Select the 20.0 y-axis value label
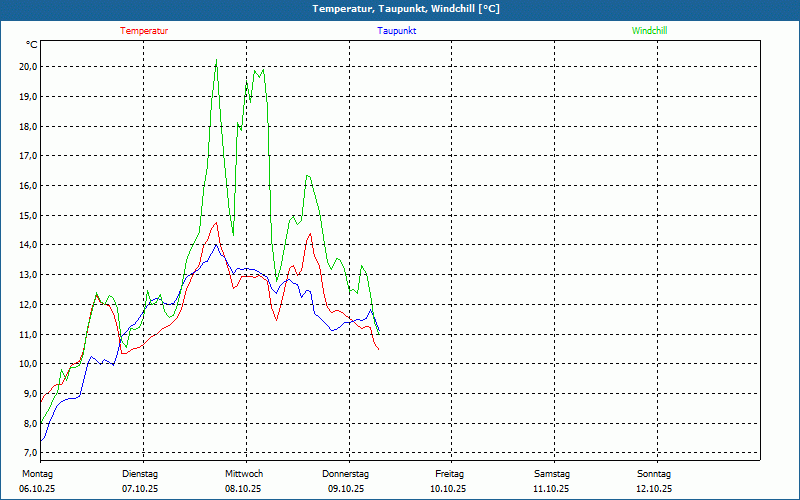The height and width of the screenshot is (500, 800). pos(27,67)
